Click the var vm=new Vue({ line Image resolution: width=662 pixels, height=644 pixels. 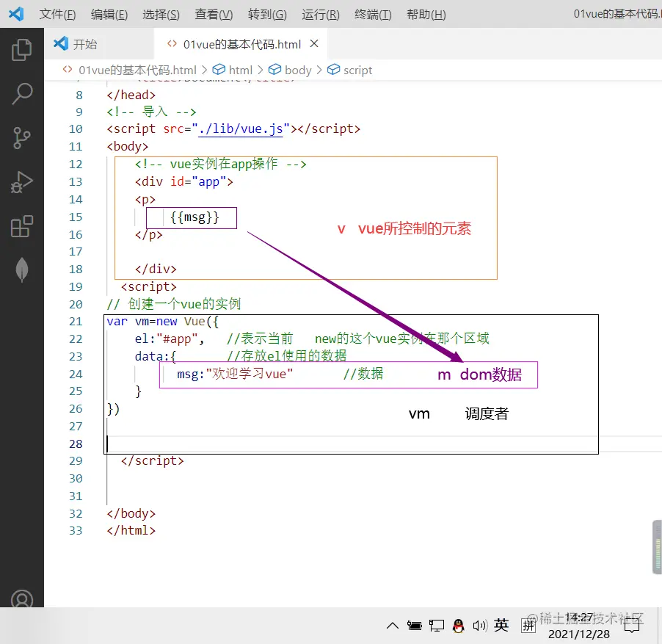(162, 322)
